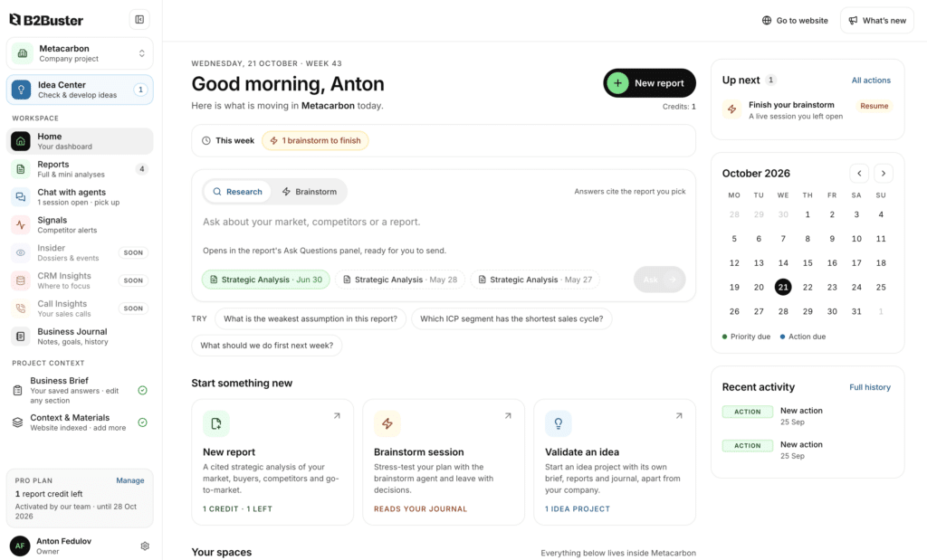Click the Reports count badge 4
Screen dimensions: 927x560
pyautogui.click(x=141, y=169)
